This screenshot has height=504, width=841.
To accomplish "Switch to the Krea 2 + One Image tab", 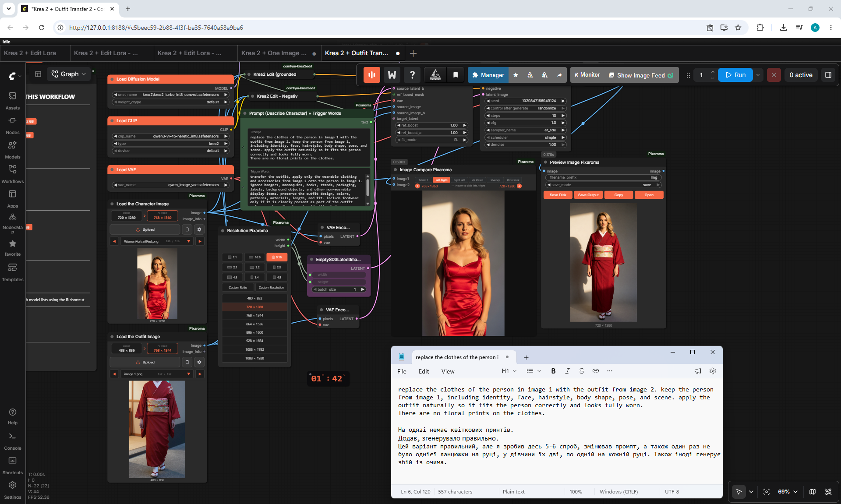I will [x=279, y=53].
